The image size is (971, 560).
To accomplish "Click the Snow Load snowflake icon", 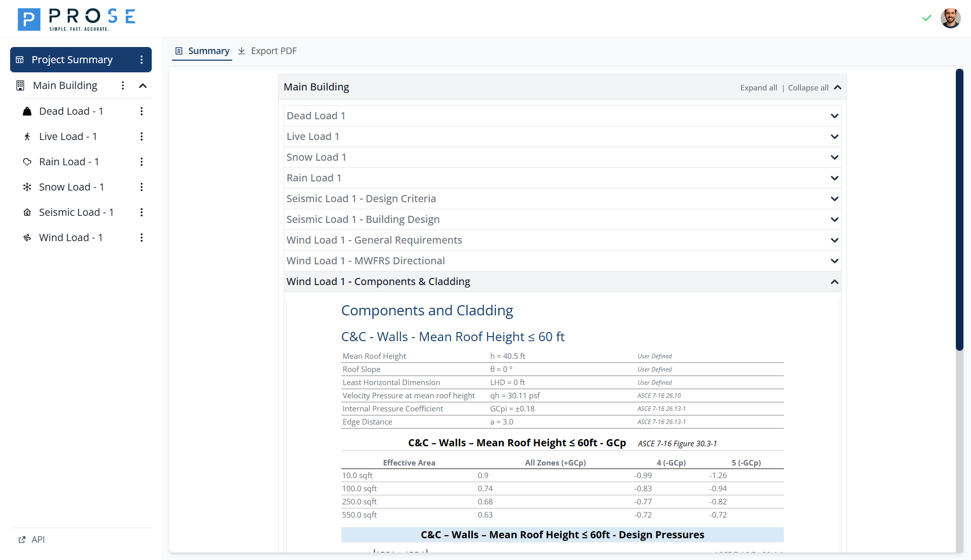I will tap(27, 187).
